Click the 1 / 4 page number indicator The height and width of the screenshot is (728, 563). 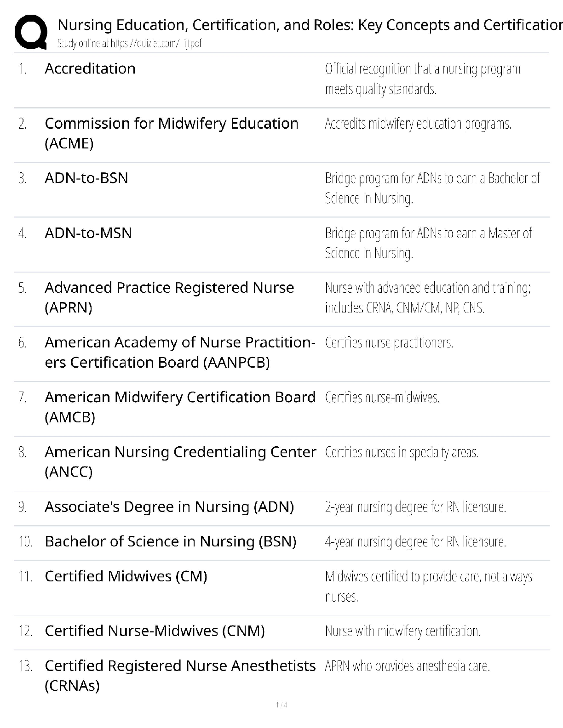coord(281,705)
